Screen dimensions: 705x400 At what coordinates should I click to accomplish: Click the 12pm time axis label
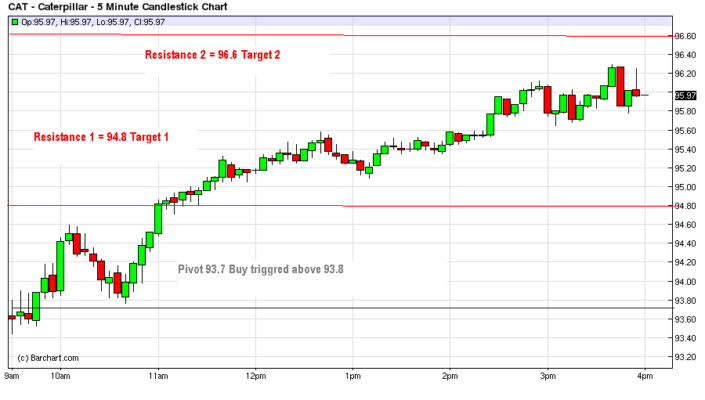tap(255, 376)
